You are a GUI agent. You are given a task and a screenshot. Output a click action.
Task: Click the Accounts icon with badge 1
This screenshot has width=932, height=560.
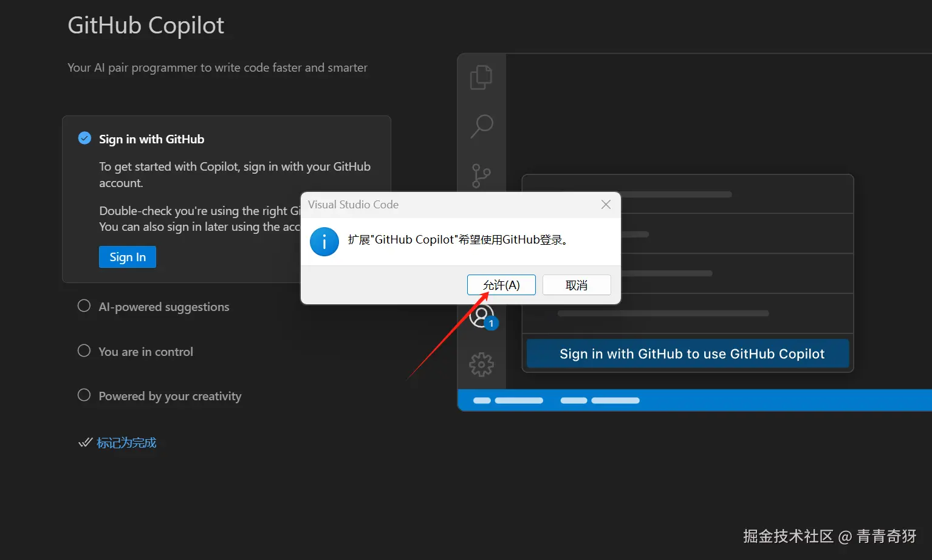point(483,317)
